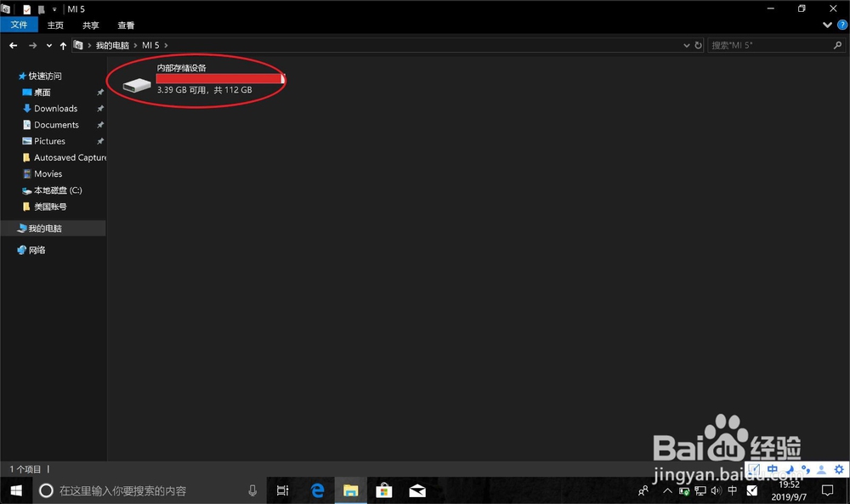Click the IME toolbar settings gear

coord(839,469)
